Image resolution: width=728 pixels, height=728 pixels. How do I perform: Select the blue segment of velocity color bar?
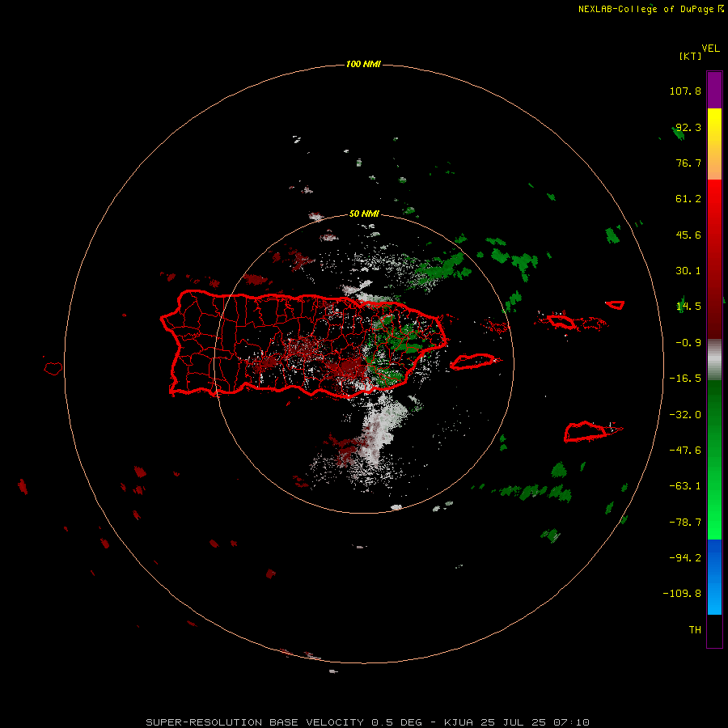click(x=714, y=577)
